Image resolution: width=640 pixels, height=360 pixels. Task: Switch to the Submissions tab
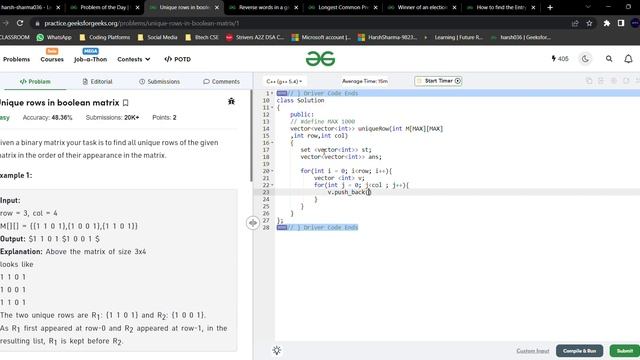[159, 82]
